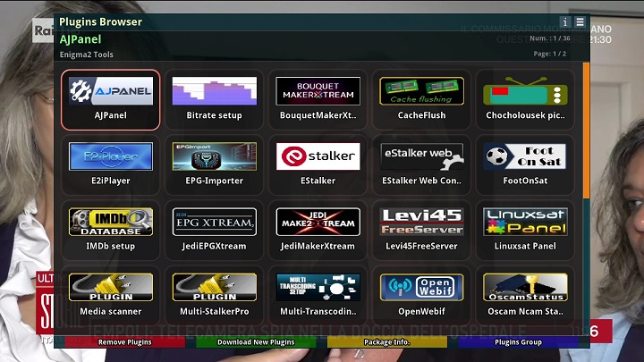The image size is (644, 362).
Task: Open the IMDb setup plugin
Action: point(111,231)
